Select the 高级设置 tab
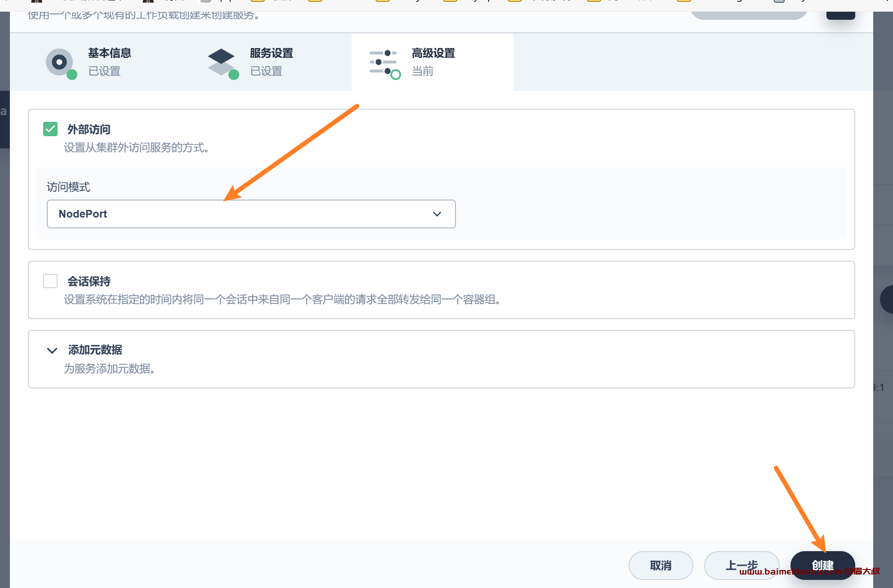 433,62
